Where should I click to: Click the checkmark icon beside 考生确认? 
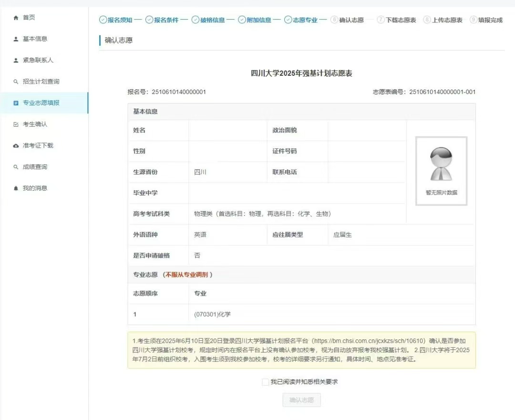point(16,124)
